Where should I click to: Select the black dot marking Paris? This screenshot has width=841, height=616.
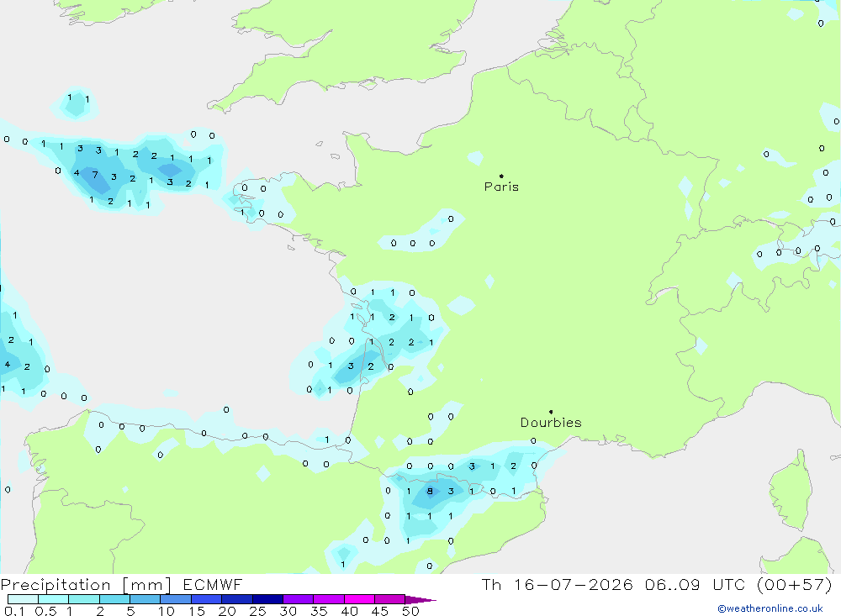tap(501, 176)
